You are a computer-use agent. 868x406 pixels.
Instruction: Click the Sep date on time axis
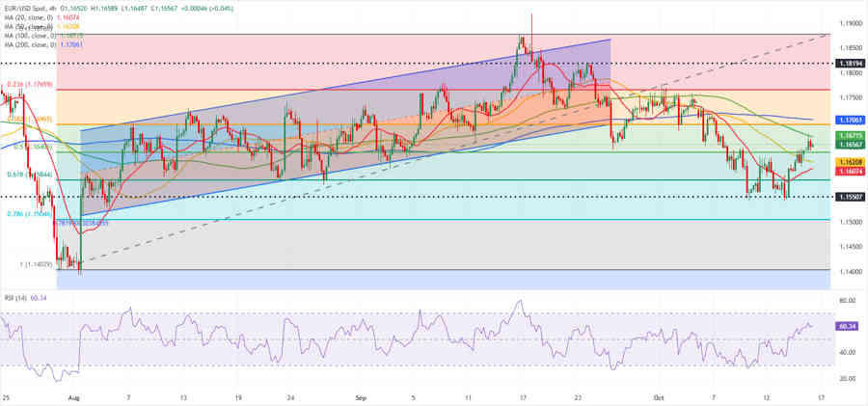[x=361, y=397]
